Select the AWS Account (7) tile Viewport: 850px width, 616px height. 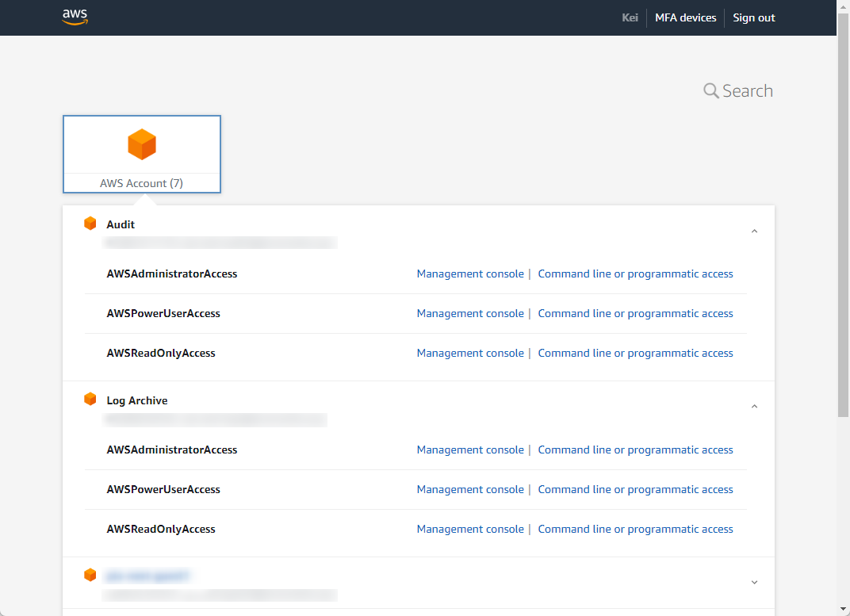[x=141, y=154]
